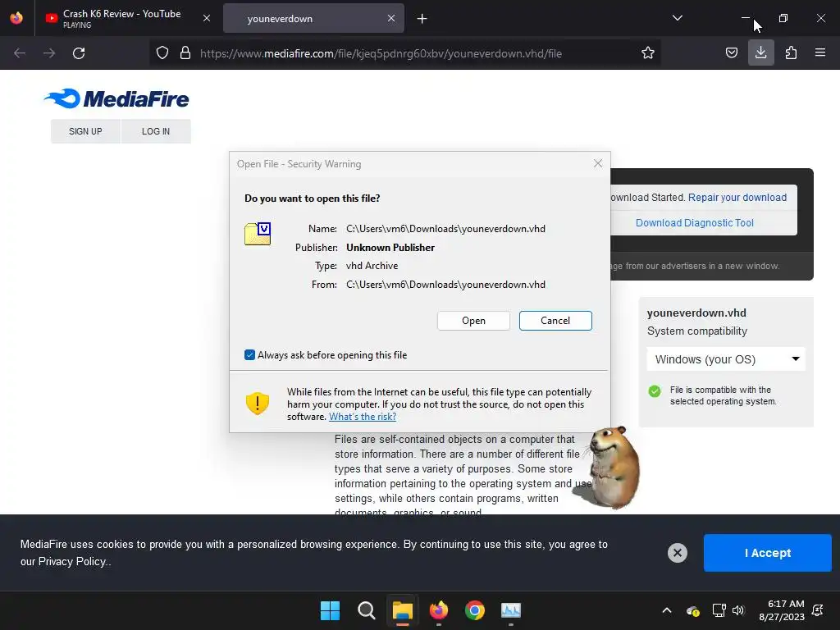Open File Explorer from taskbar

pyautogui.click(x=402, y=610)
